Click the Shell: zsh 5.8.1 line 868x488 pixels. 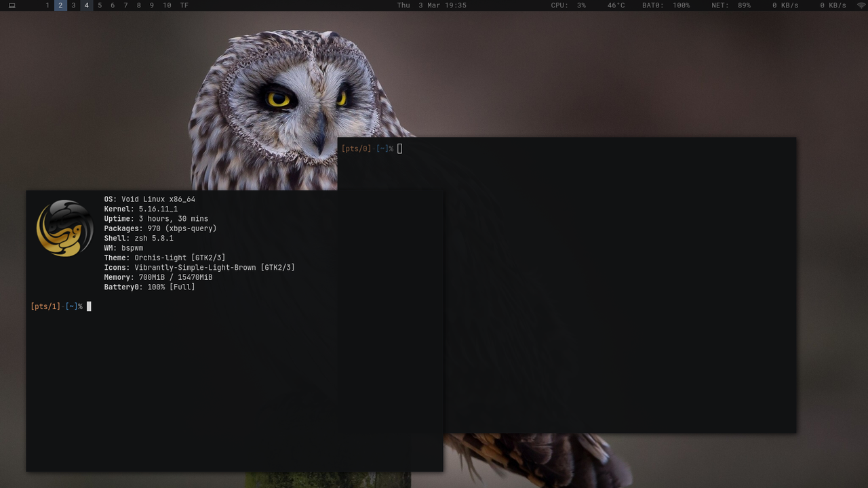[x=138, y=239]
